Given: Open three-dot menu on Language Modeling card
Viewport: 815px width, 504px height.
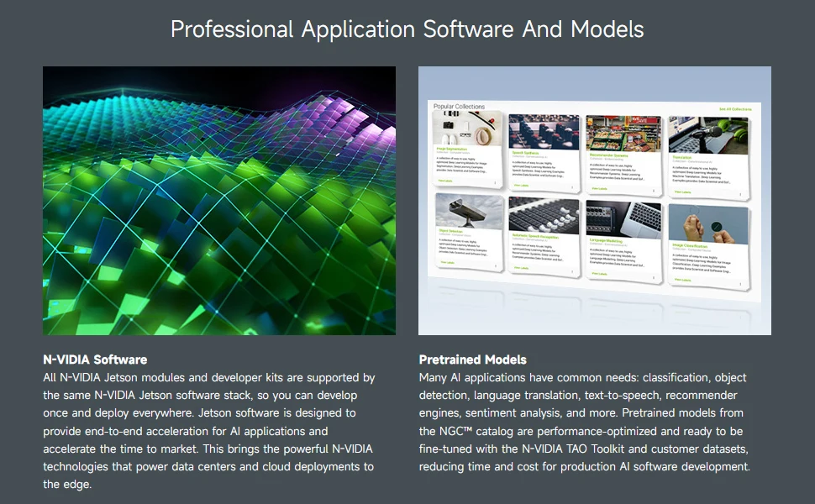Looking at the screenshot, I should click(x=654, y=278).
